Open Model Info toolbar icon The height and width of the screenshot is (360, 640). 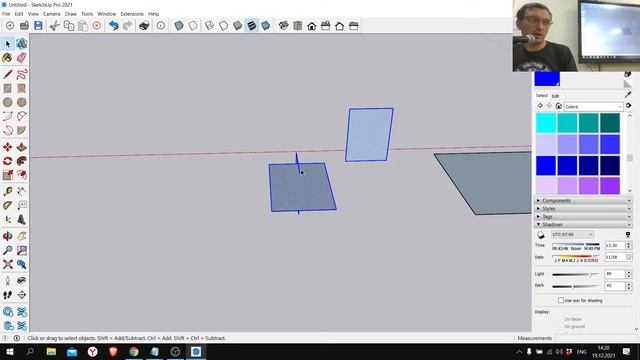click(161, 26)
